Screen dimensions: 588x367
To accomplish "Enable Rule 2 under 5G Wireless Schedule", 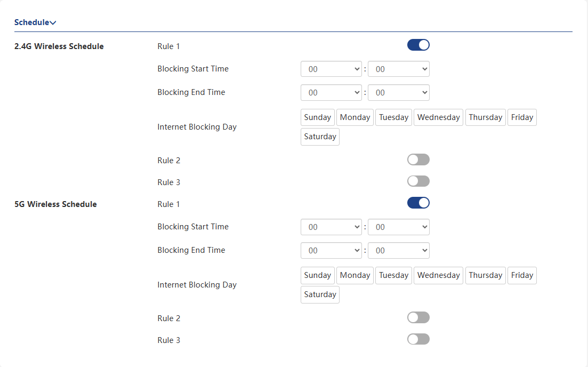I will click(x=418, y=317).
